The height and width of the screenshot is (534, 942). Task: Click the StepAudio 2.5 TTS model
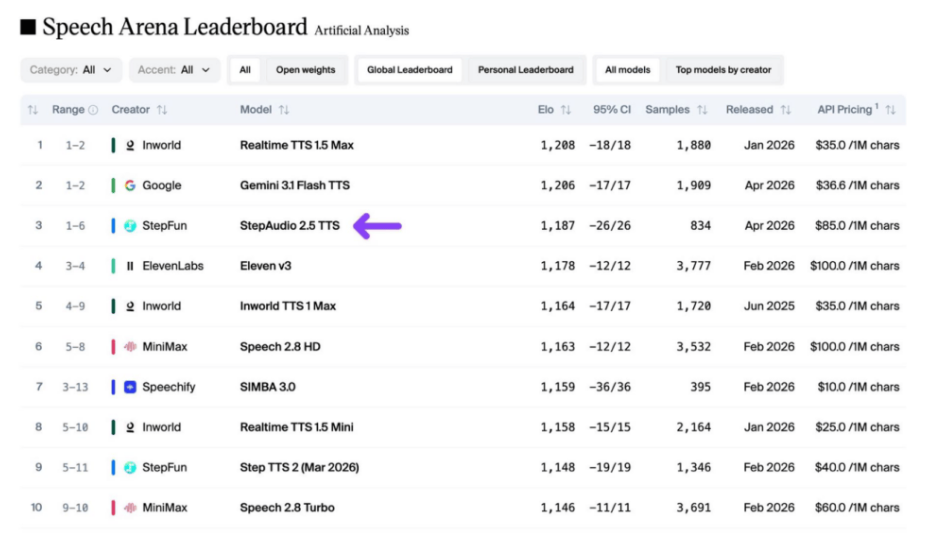pos(290,226)
